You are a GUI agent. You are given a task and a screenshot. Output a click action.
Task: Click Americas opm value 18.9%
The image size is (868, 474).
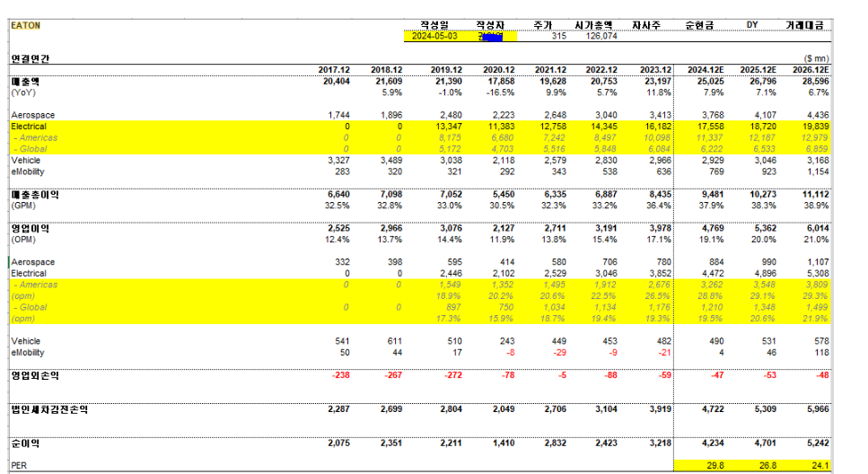[449, 296]
